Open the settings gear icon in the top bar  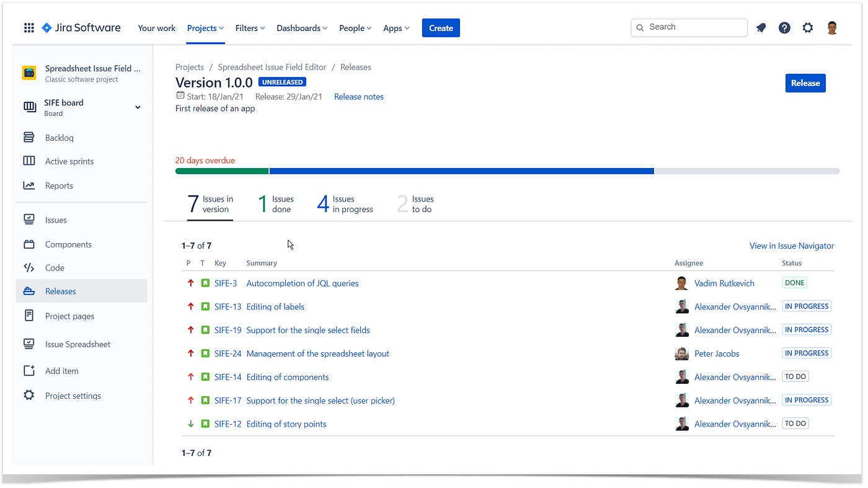808,28
